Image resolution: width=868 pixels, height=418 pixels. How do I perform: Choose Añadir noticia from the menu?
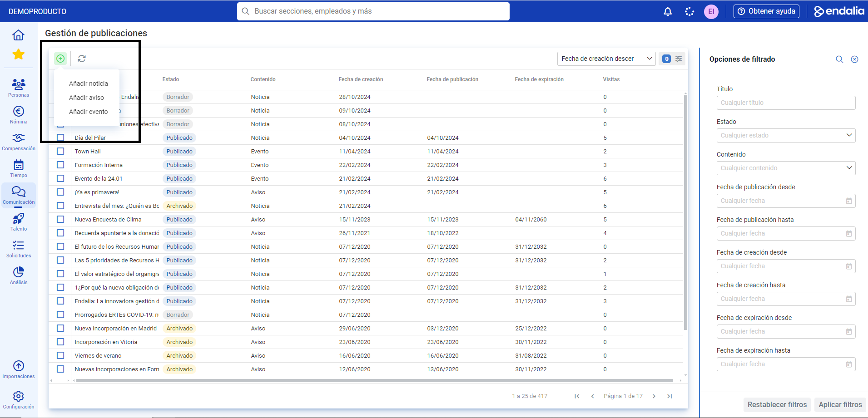pos(89,84)
